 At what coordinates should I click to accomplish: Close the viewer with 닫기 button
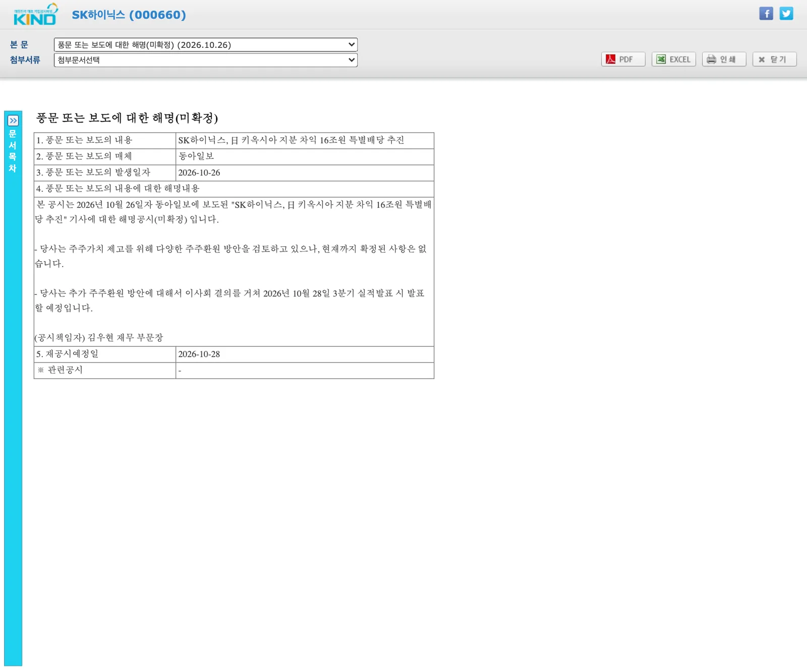(774, 59)
